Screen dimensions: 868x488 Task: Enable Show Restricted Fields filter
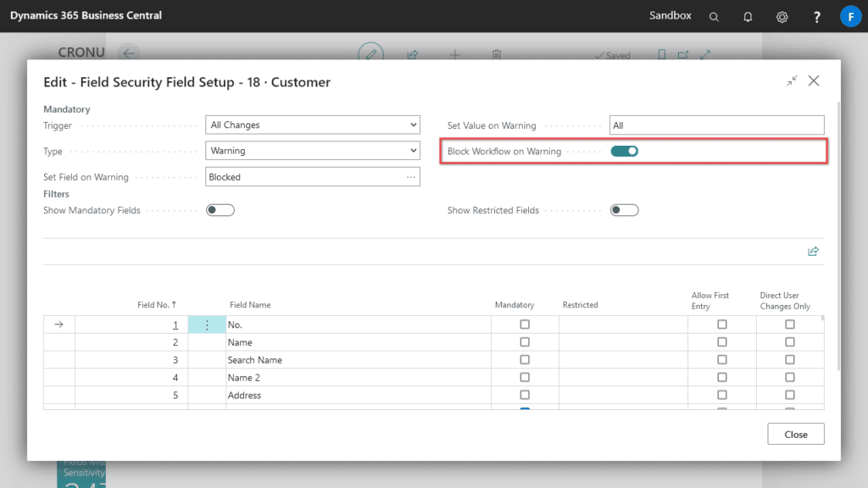[624, 209]
